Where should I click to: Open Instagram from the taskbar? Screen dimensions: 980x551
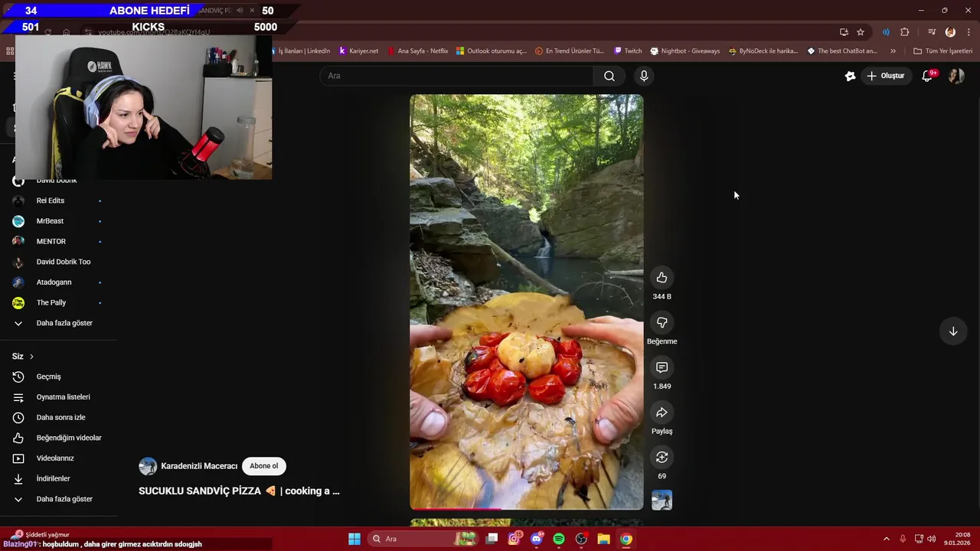tap(514, 539)
